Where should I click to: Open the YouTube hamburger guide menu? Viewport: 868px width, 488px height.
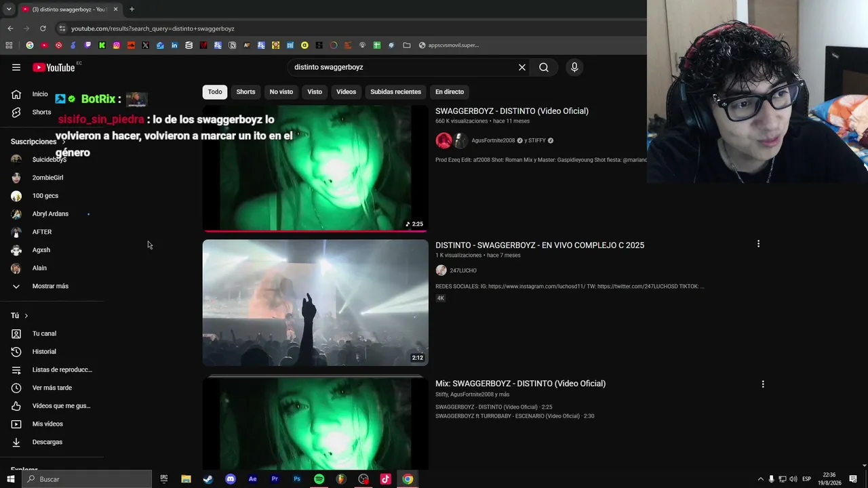coord(16,67)
